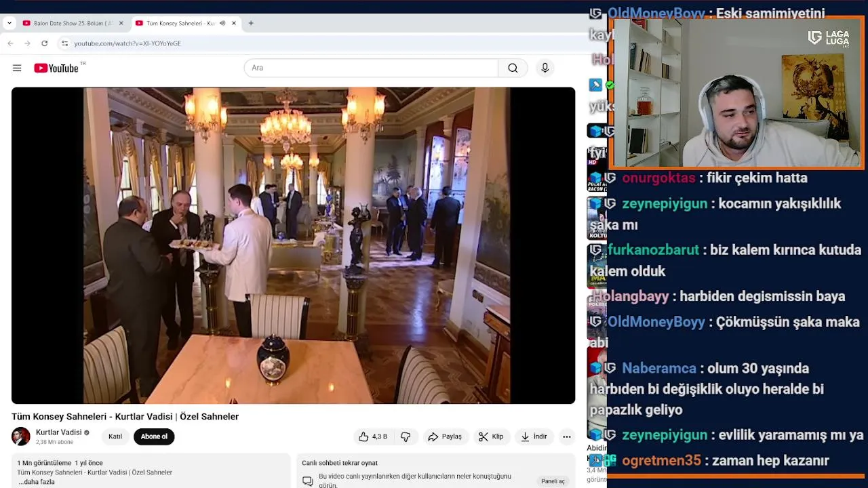
Task: Open the tab search dropdown arrow
Action: click(9, 23)
